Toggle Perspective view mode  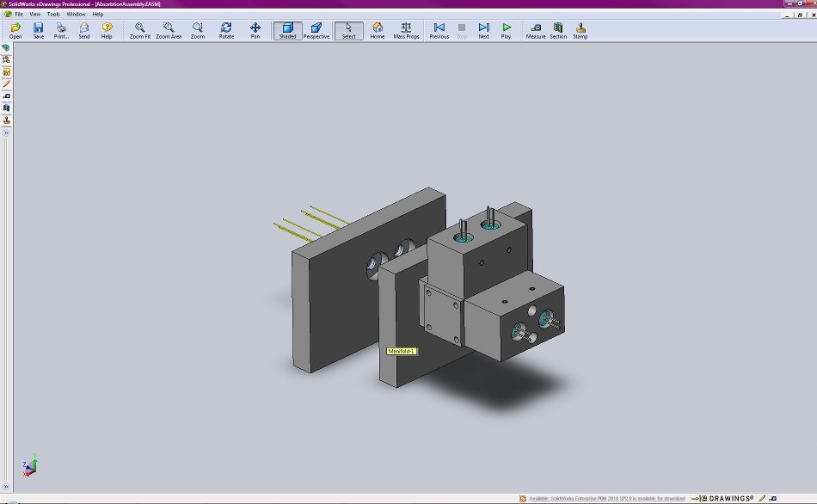tap(316, 31)
